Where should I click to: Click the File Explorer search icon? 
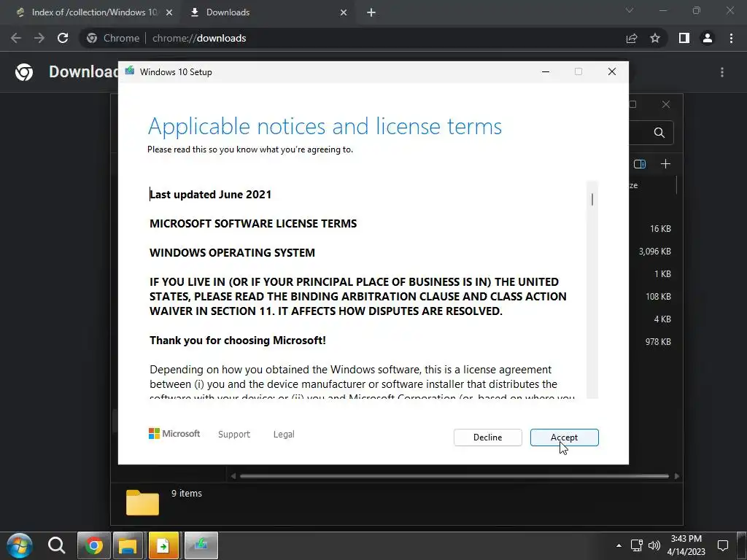659,133
